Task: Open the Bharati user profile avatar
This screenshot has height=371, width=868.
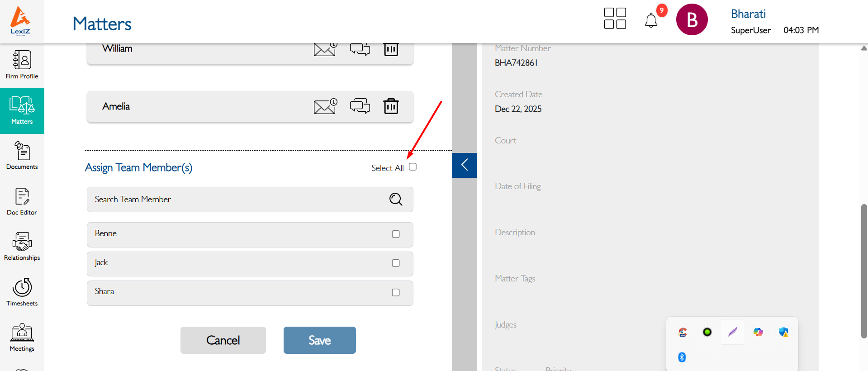Action: click(x=692, y=20)
